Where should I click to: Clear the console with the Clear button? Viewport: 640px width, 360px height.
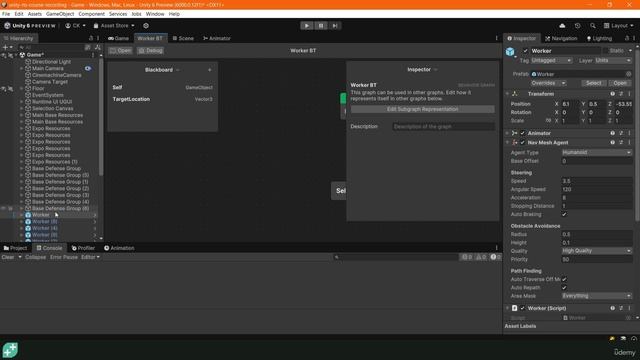pos(8,257)
